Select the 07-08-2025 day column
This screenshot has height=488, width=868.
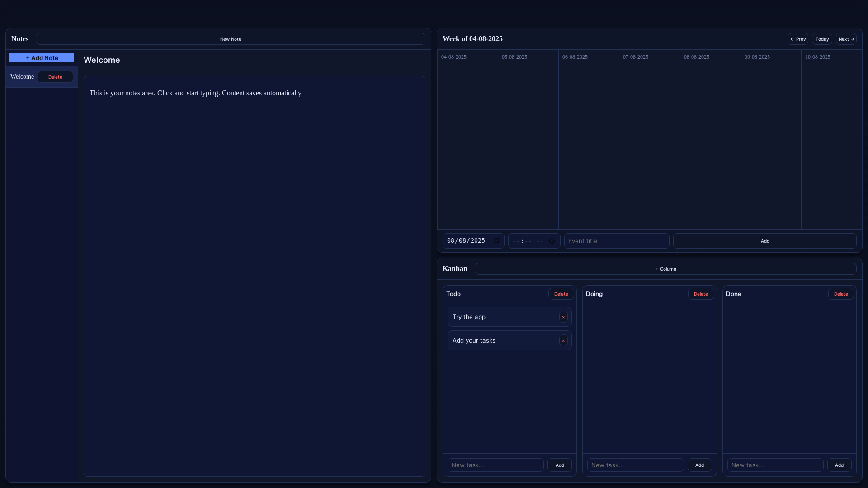point(650,139)
